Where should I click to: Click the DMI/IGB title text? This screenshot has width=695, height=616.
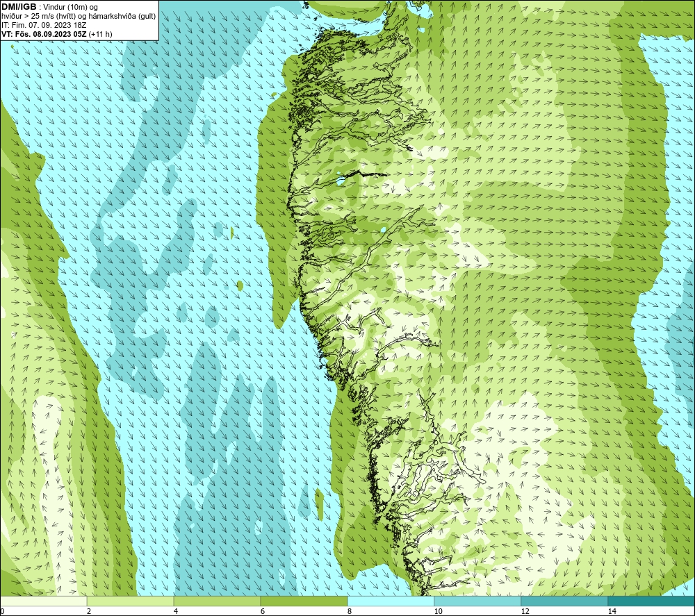(19, 7)
